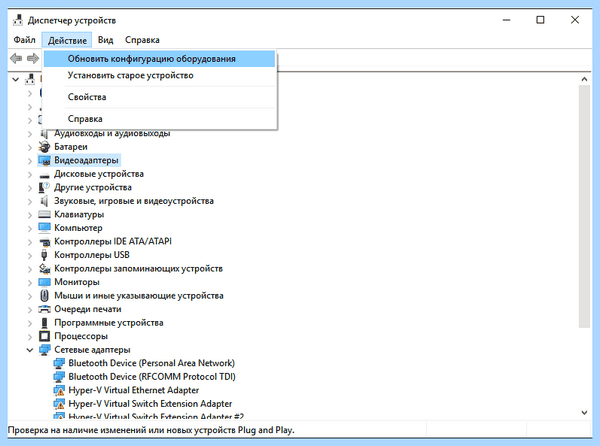
Task: Select Мыши и иные указывающие устройства
Action: point(139,296)
